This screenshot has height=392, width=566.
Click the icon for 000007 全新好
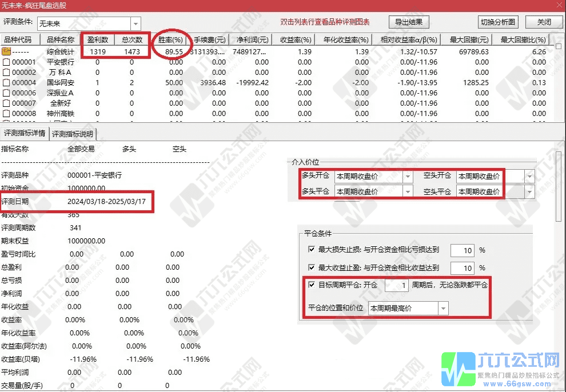[7, 103]
